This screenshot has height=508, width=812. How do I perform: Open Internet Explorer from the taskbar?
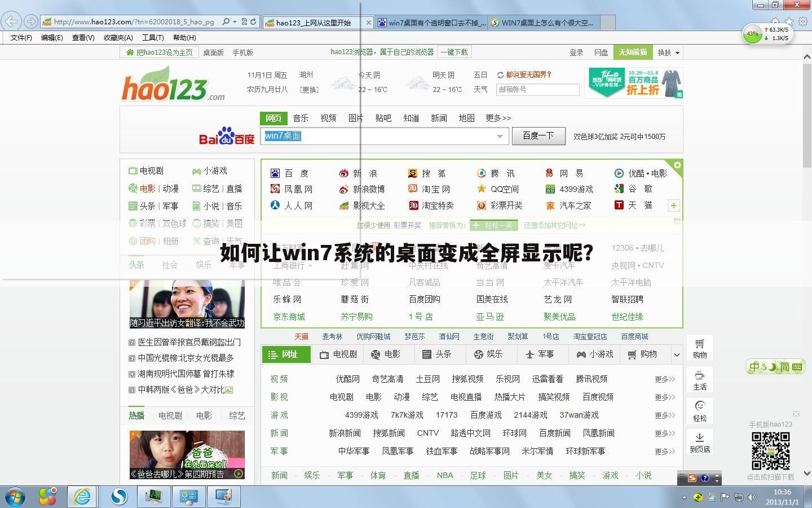(82, 497)
